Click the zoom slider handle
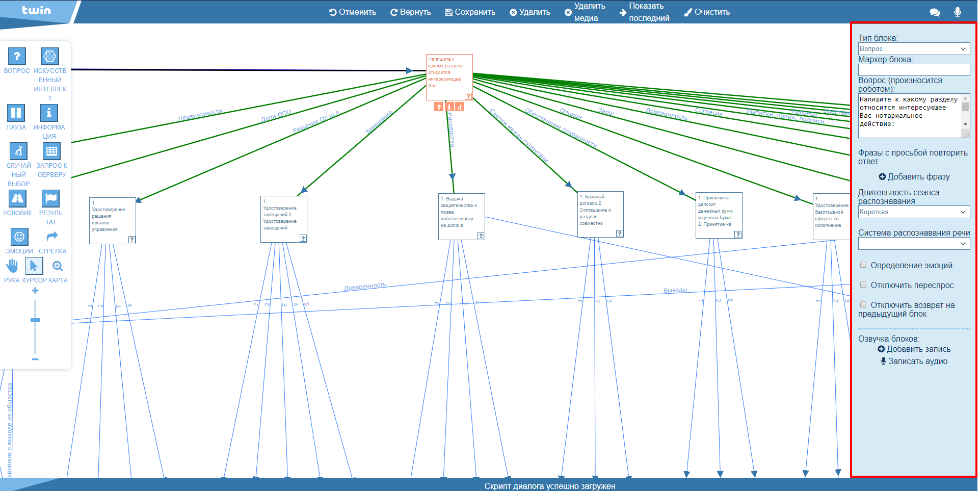The width and height of the screenshot is (980, 491). pyautogui.click(x=35, y=320)
